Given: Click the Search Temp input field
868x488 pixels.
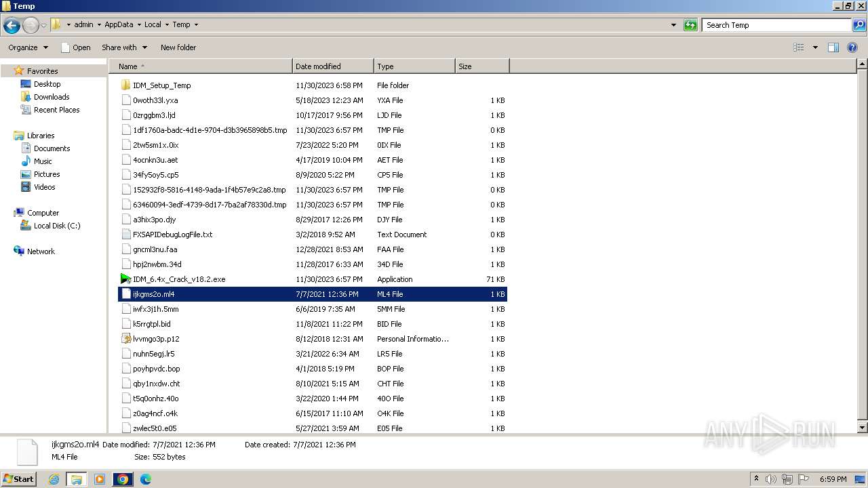Looking at the screenshot, I should (776, 25).
